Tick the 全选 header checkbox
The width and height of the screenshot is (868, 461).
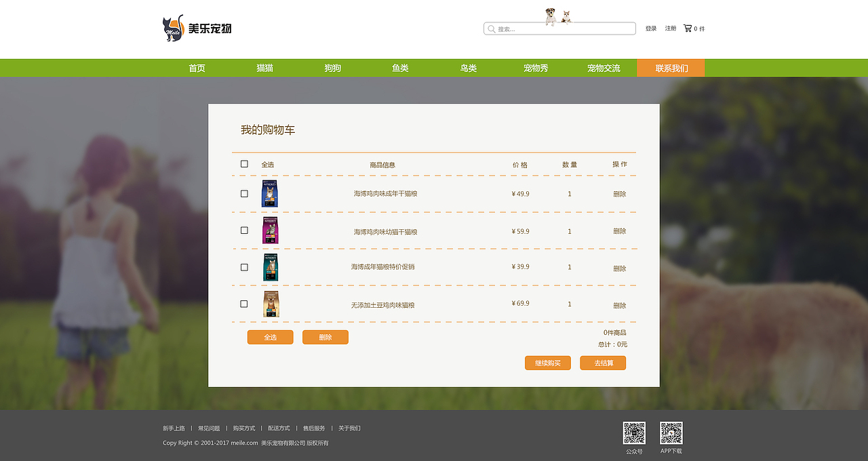click(x=244, y=164)
